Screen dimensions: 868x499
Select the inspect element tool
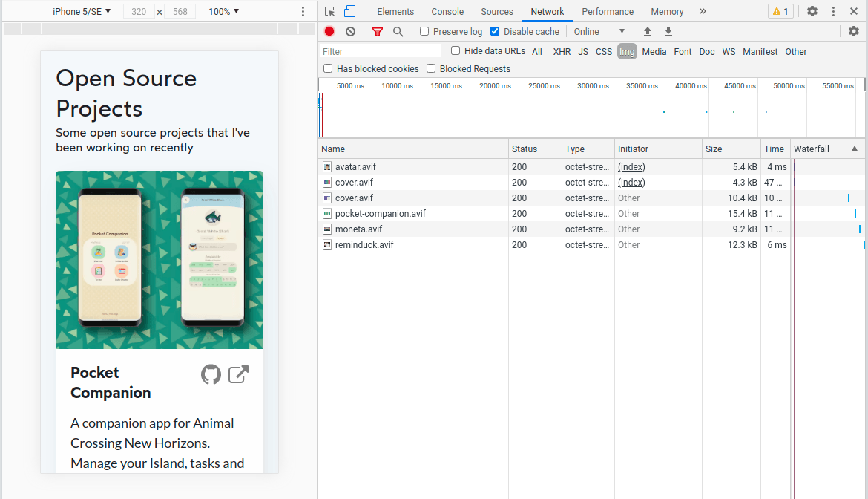(x=329, y=11)
